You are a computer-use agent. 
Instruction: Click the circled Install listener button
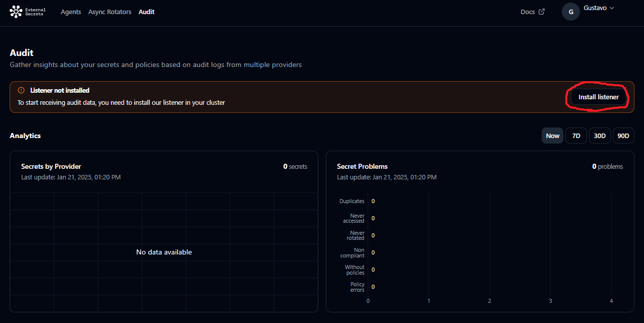[598, 97]
